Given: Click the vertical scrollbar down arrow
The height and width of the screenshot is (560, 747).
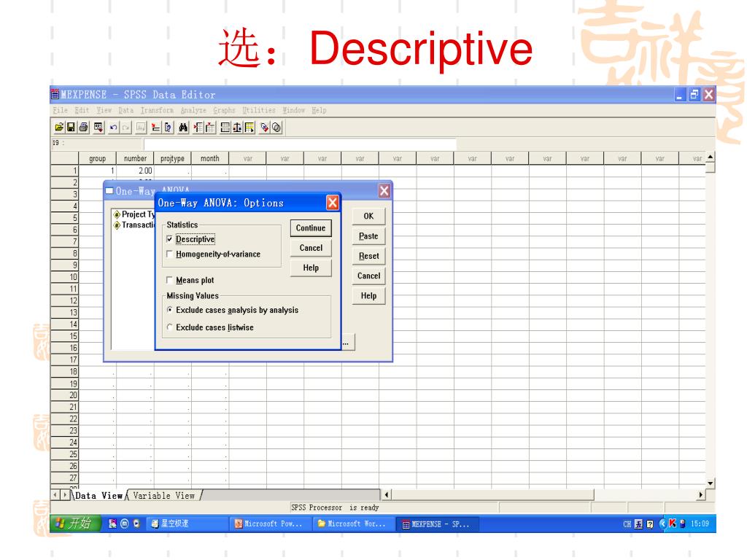Looking at the screenshot, I should (711, 483).
